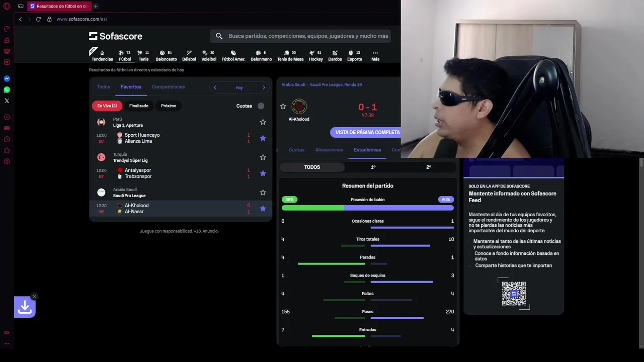Select the Tenis sport category
Image resolution: width=644 pixels, height=362 pixels.
[143, 56]
